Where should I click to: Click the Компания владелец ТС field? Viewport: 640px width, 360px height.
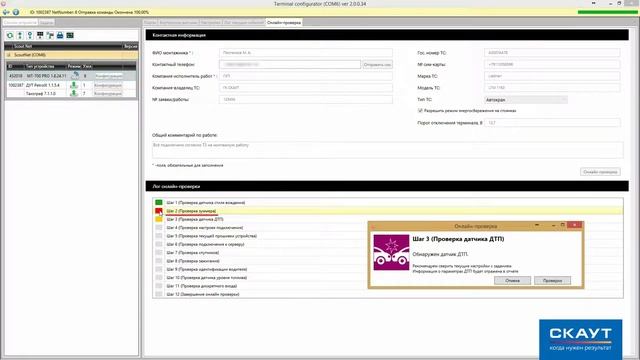coord(306,88)
